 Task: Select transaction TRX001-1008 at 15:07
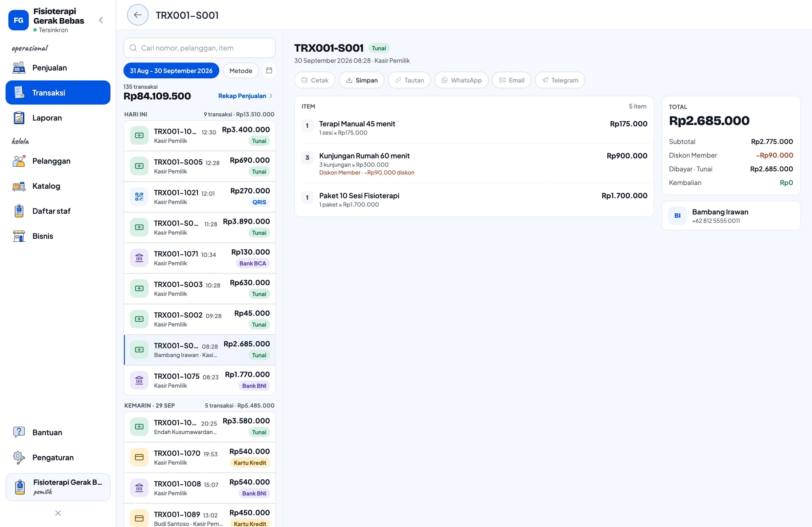[x=200, y=488]
